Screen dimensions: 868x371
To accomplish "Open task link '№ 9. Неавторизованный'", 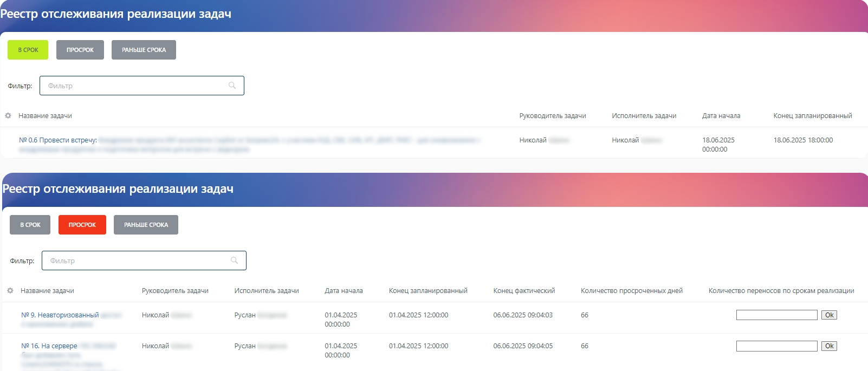I will (60, 315).
